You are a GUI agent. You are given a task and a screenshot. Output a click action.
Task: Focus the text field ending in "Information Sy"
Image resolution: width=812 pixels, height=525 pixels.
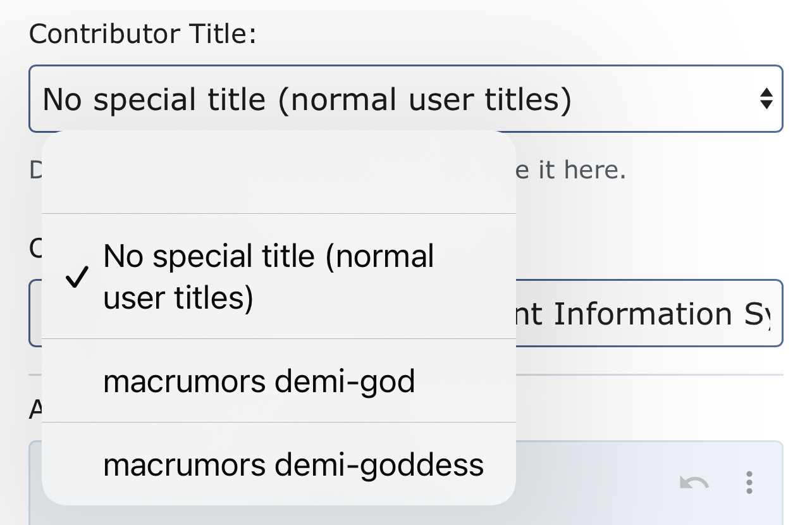645,314
